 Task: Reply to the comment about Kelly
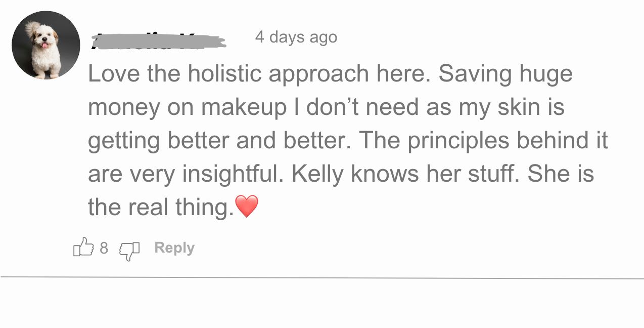(x=174, y=248)
